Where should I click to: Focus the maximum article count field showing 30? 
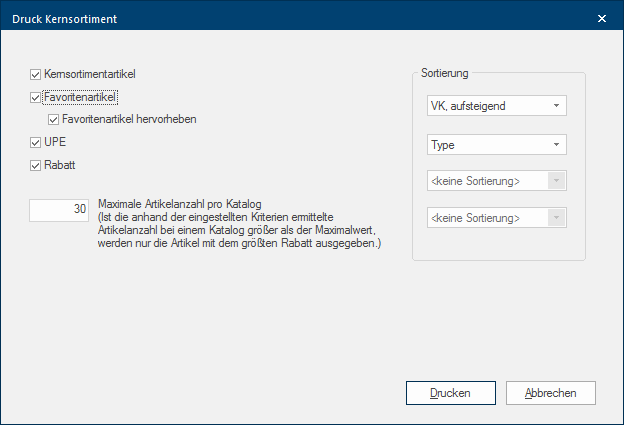pyautogui.click(x=59, y=210)
